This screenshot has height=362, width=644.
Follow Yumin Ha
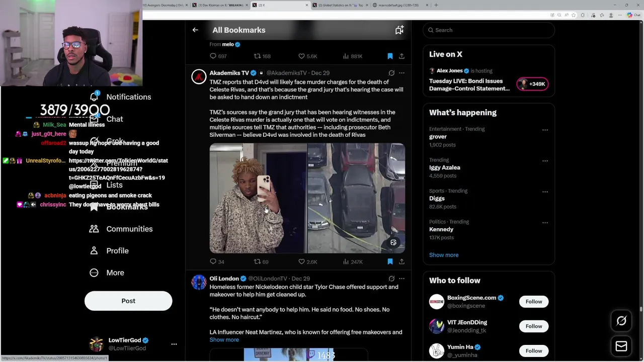point(534,351)
